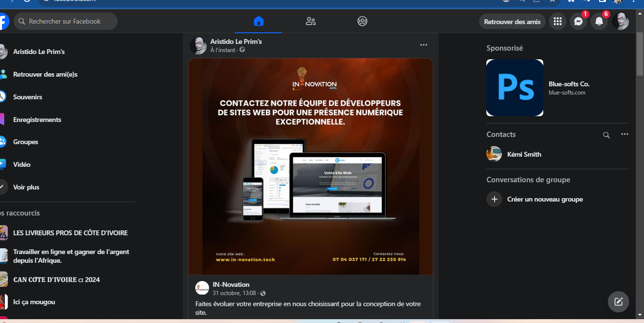644x323 pixels.
Task: Create a new group with plus icon
Action: 494,199
